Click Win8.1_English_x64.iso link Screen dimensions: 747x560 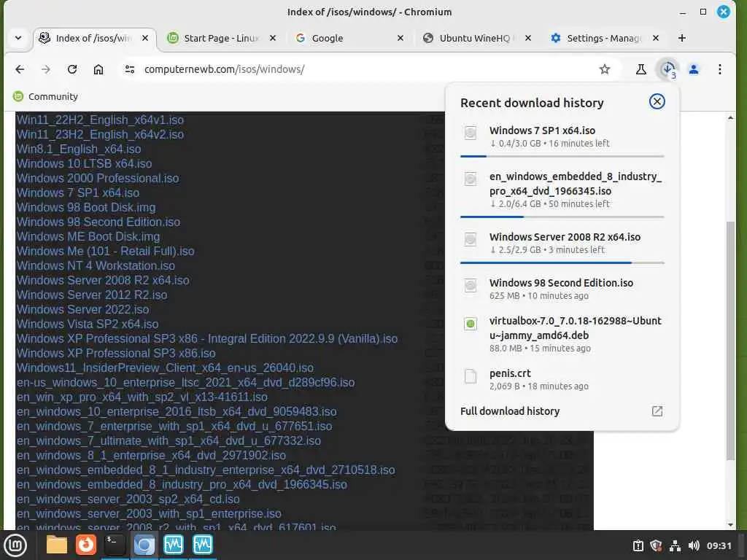coord(79,149)
